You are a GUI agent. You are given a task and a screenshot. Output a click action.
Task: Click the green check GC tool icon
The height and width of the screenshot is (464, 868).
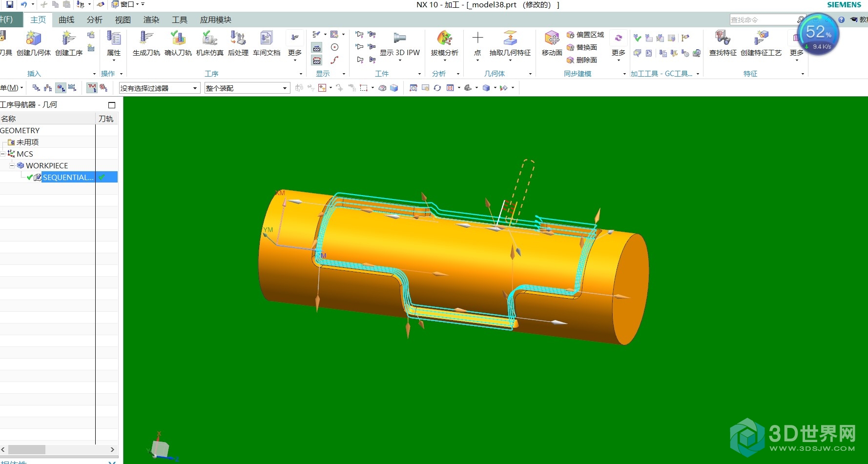[637, 38]
